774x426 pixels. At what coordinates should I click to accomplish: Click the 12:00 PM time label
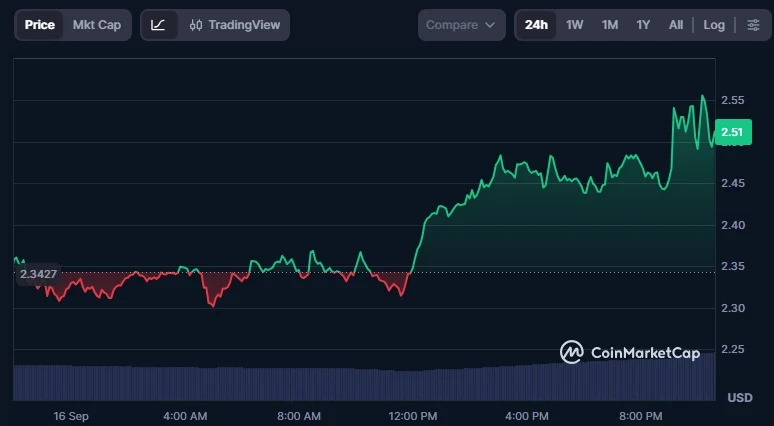(x=413, y=416)
